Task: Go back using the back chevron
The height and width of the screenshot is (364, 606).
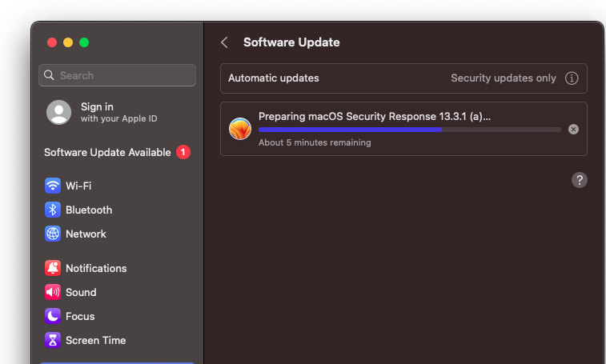Action: (225, 42)
